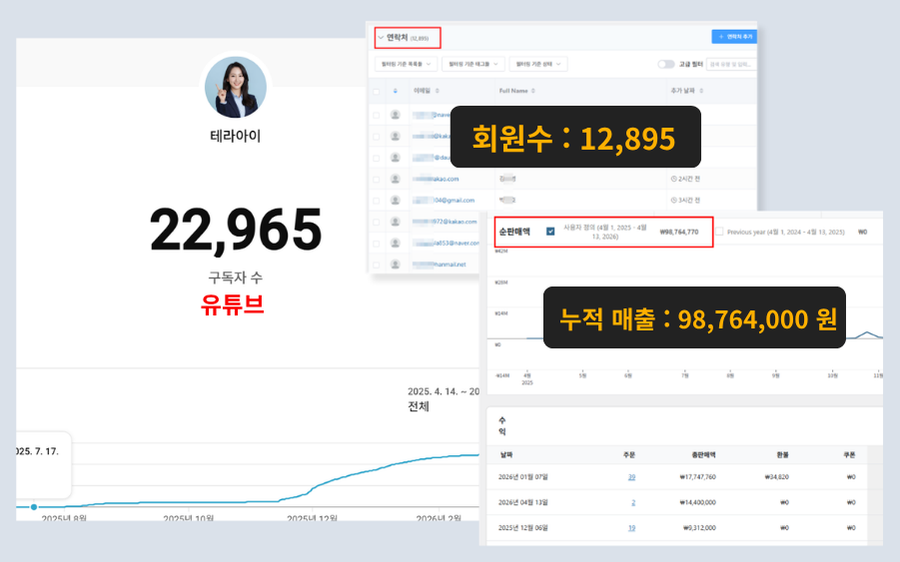Open order count link 19
900x562 pixels.
click(x=631, y=528)
